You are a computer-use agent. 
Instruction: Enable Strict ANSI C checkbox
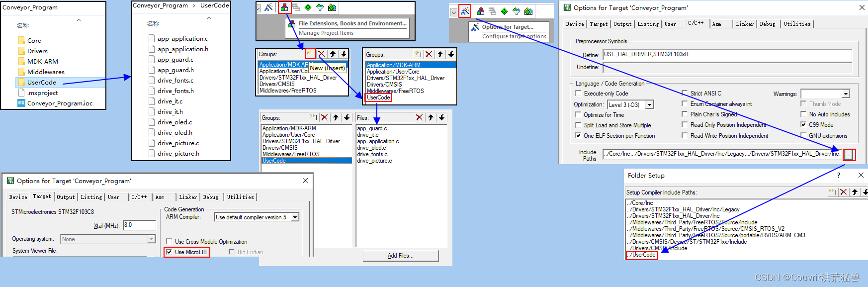[685, 93]
